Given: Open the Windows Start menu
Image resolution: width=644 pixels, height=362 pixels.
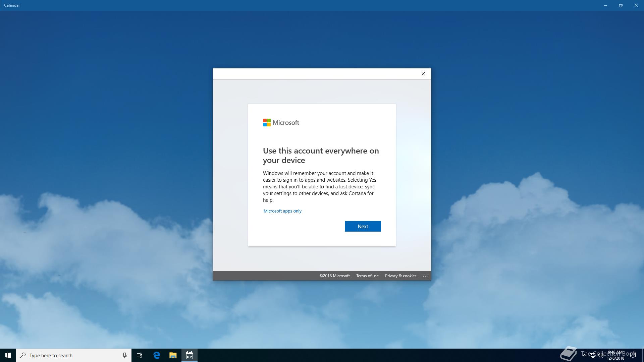Looking at the screenshot, I should coord(8,355).
